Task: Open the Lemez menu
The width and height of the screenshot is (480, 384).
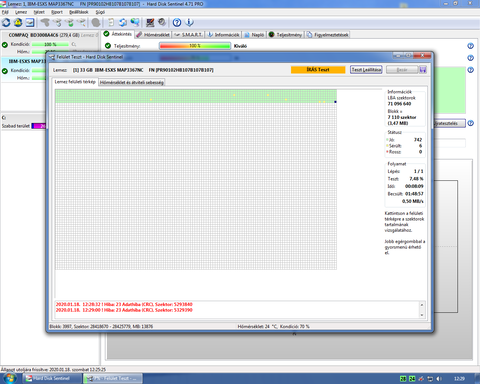Action: point(21,12)
